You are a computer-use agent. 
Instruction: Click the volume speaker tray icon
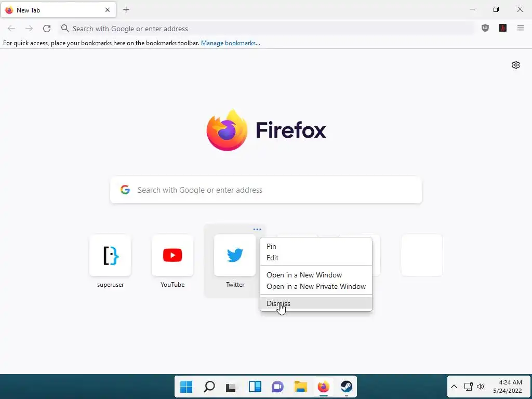coord(481,387)
